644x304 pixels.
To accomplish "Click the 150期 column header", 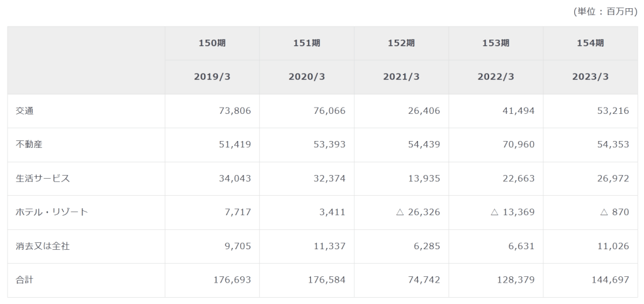I will 212,43.
